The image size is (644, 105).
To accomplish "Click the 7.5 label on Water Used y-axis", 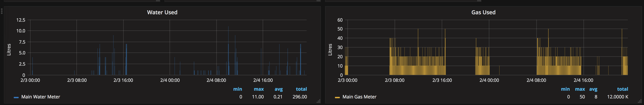I will [x=22, y=42].
